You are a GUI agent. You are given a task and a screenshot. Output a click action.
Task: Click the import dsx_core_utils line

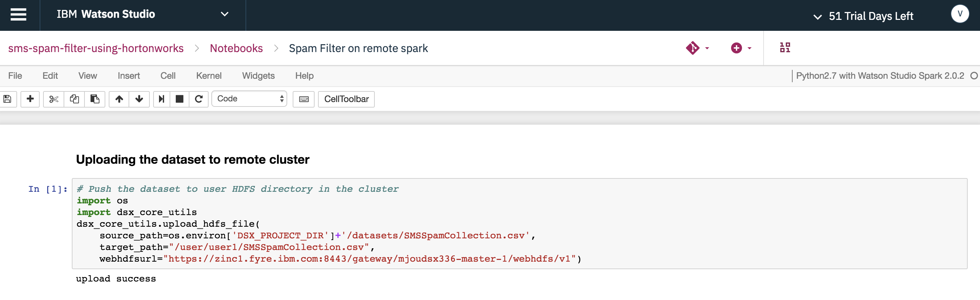tap(136, 212)
